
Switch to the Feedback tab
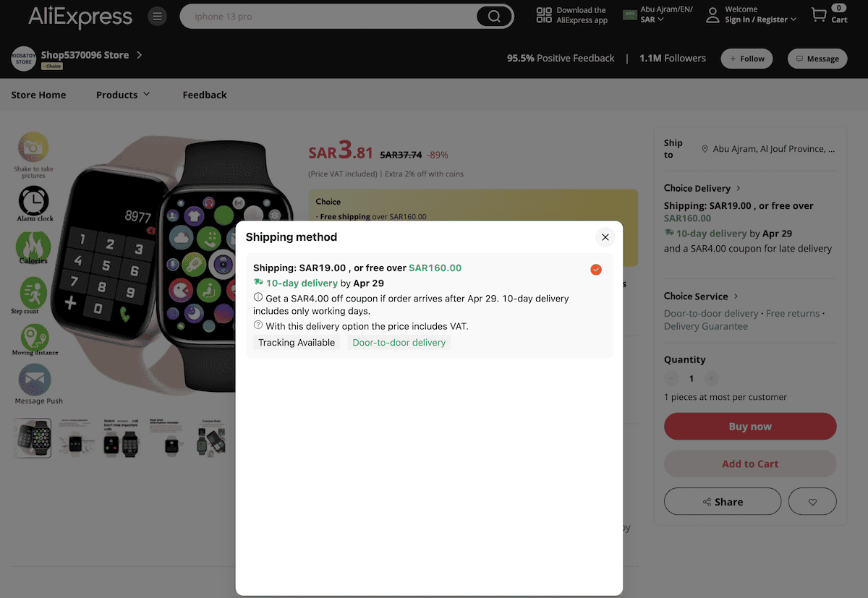point(204,94)
